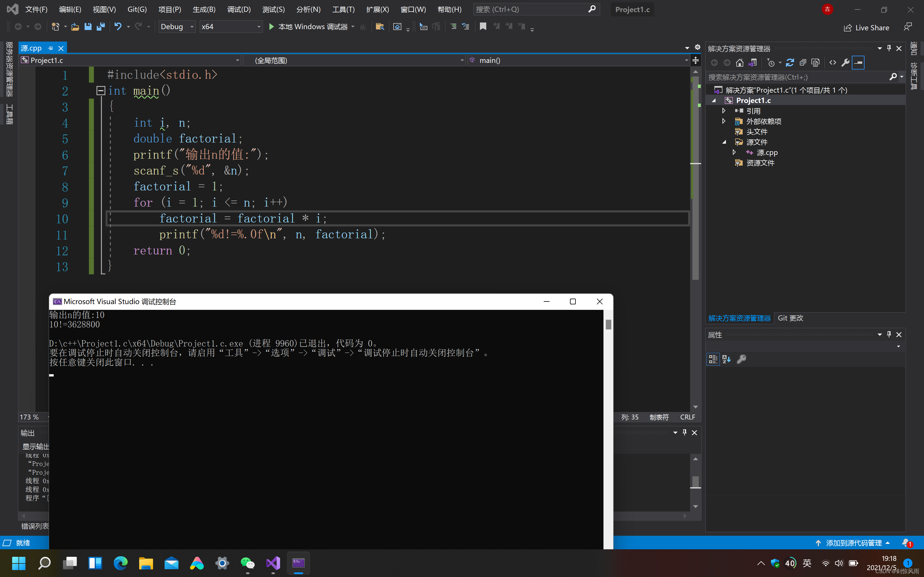Expand the 外部依赖项 tree node

click(x=724, y=121)
